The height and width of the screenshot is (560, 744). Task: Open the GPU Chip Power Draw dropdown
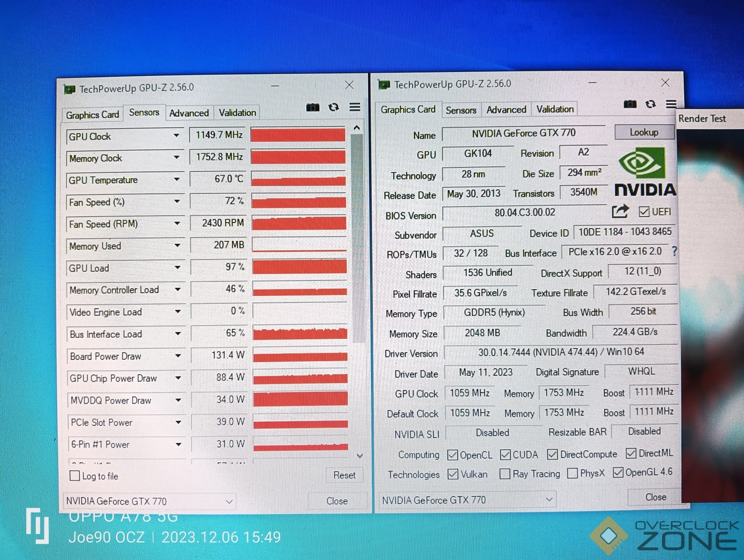pyautogui.click(x=178, y=378)
